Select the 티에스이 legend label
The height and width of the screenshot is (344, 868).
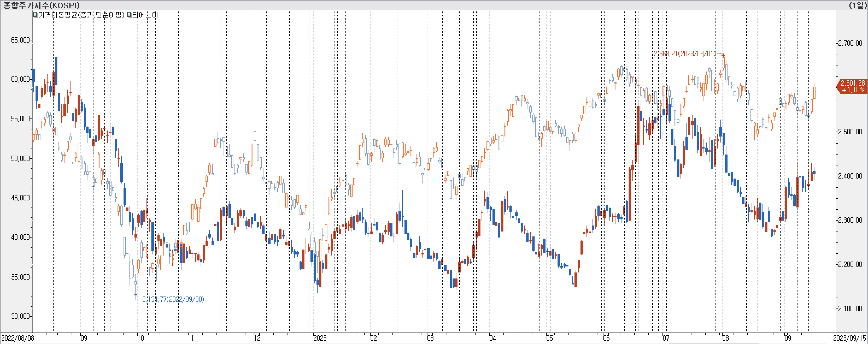point(145,15)
